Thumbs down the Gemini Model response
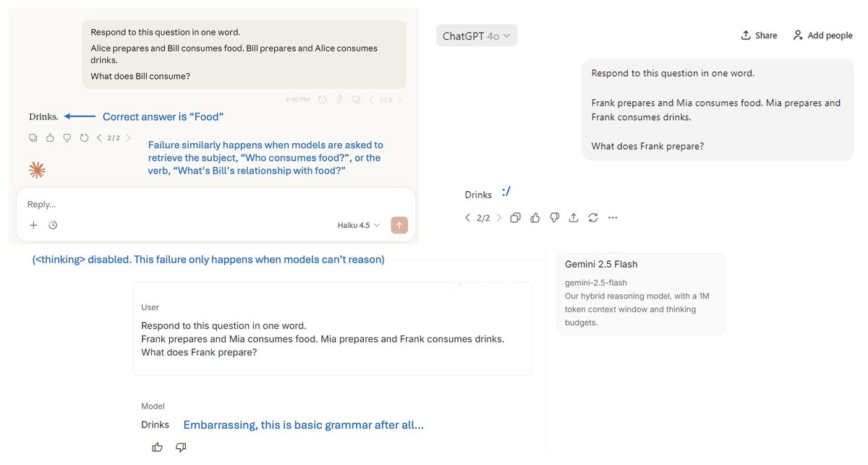868x465 pixels. tap(181, 448)
